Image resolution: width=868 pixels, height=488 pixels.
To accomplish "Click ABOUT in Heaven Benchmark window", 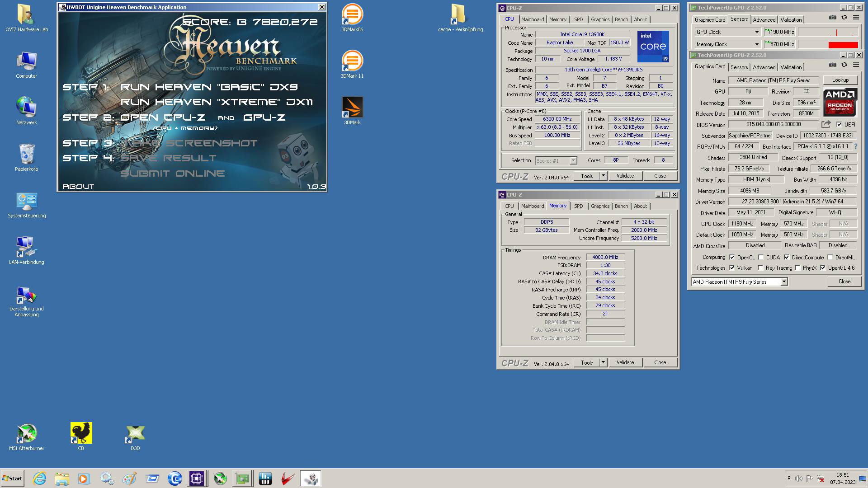I will coord(78,187).
